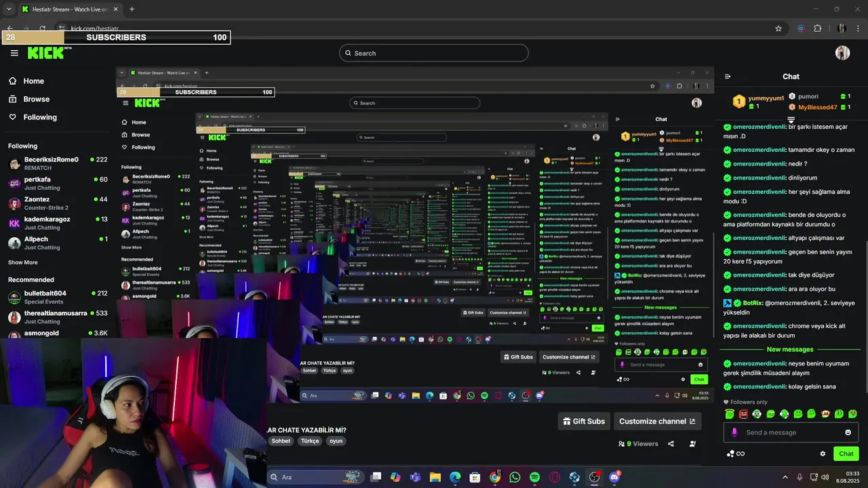Bookmark this page with star icon
The height and width of the screenshot is (488, 868).
pos(778,28)
